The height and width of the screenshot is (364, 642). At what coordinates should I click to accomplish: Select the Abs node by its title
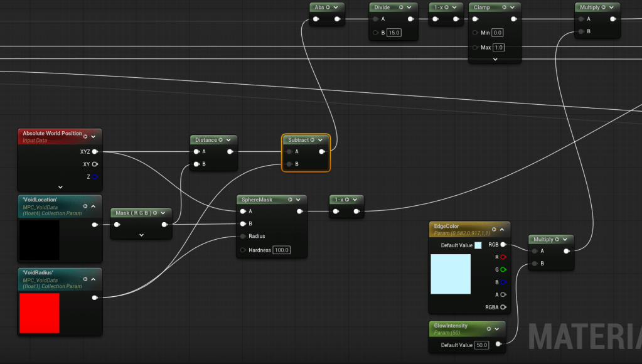pyautogui.click(x=319, y=8)
